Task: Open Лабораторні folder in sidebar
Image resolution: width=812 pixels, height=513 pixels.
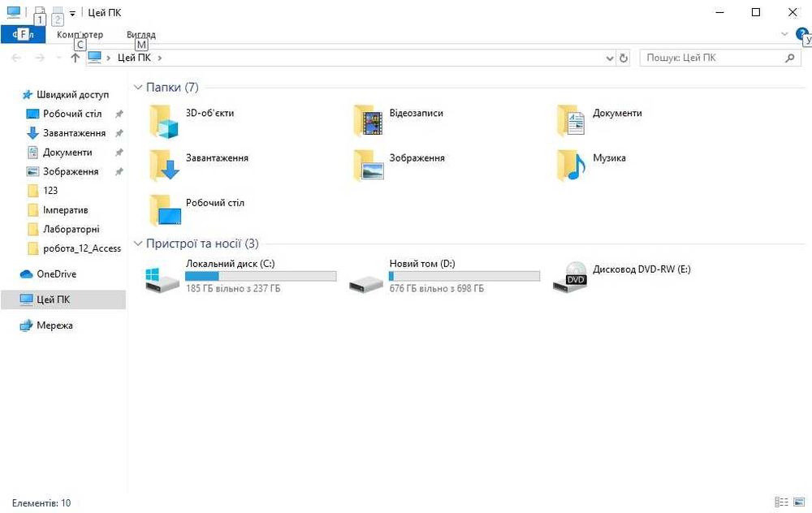Action: pos(71,230)
